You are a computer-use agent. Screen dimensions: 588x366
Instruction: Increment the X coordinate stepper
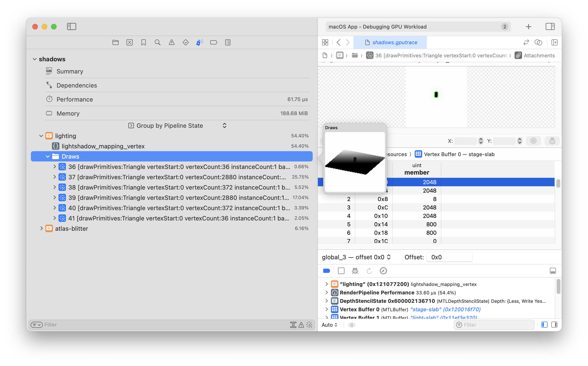click(481, 139)
